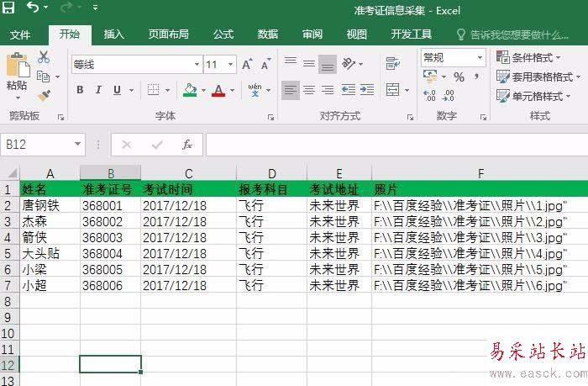Open the font color dropdown arrow
This screenshot has width=588, height=386.
click(x=232, y=91)
